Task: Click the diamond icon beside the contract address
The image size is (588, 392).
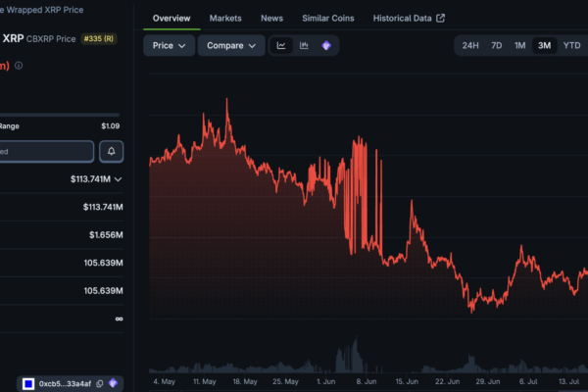Action: pos(113,383)
